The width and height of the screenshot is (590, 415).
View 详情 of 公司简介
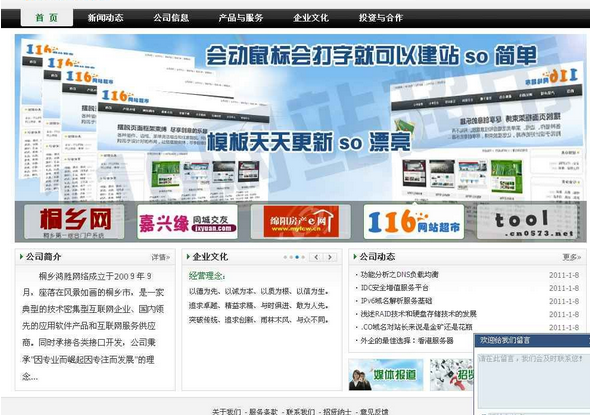click(x=161, y=257)
